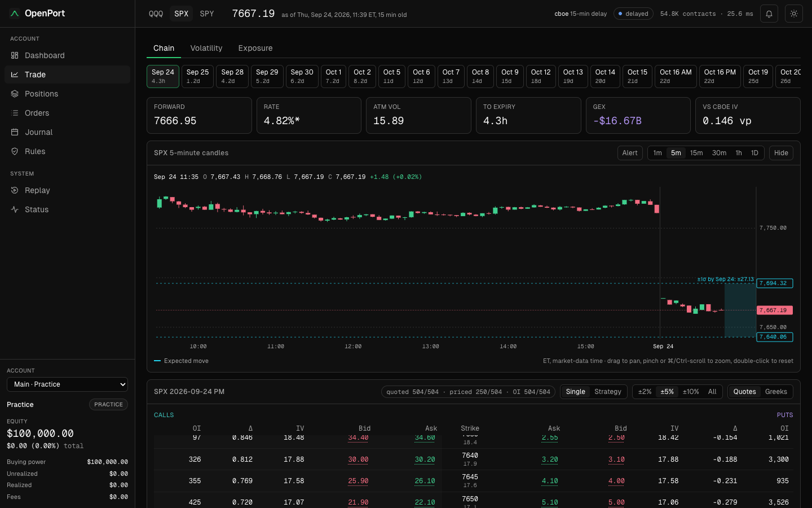Select Single leg mode

click(x=576, y=392)
